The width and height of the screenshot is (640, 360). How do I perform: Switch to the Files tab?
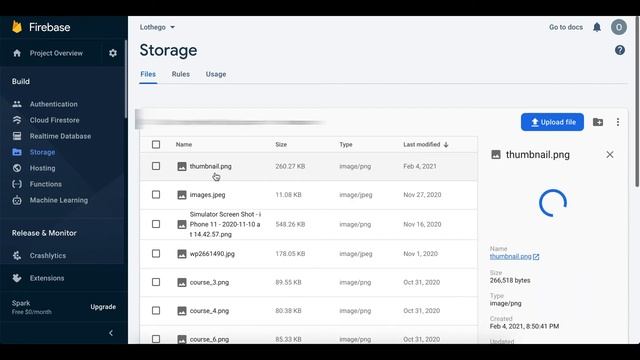(x=148, y=74)
